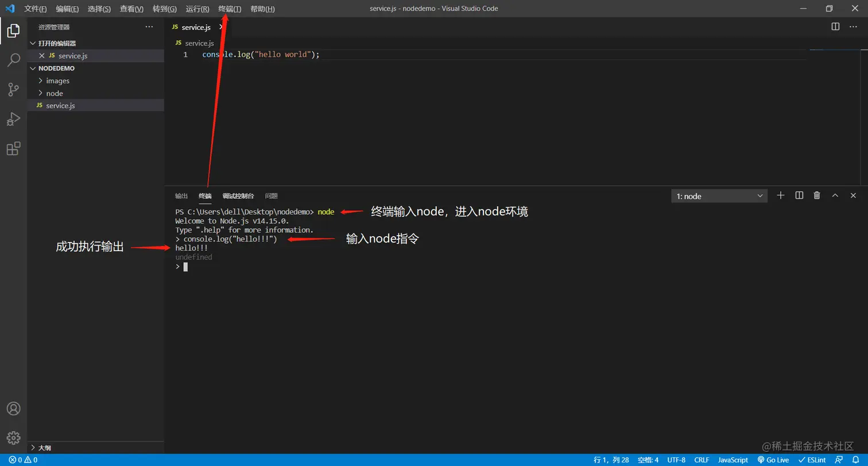This screenshot has height=466, width=868.
Task: Open the Run and Debug view
Action: pos(13,119)
